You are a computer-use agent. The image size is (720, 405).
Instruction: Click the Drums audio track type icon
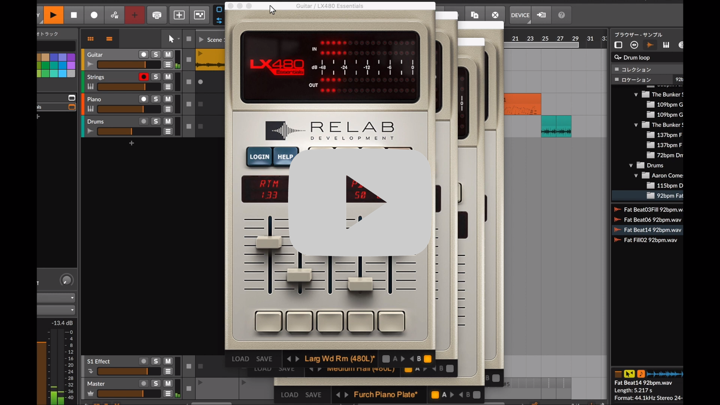90,131
